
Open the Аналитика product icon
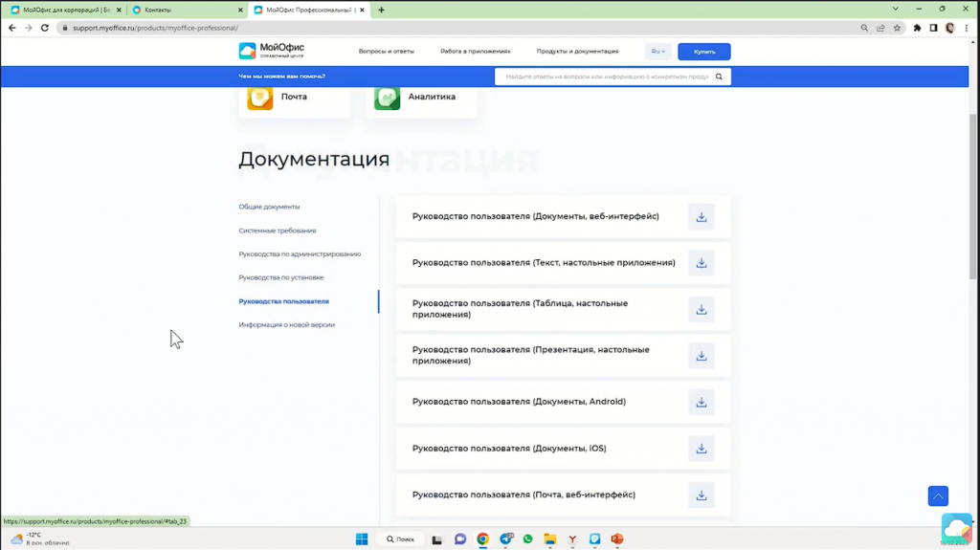387,98
